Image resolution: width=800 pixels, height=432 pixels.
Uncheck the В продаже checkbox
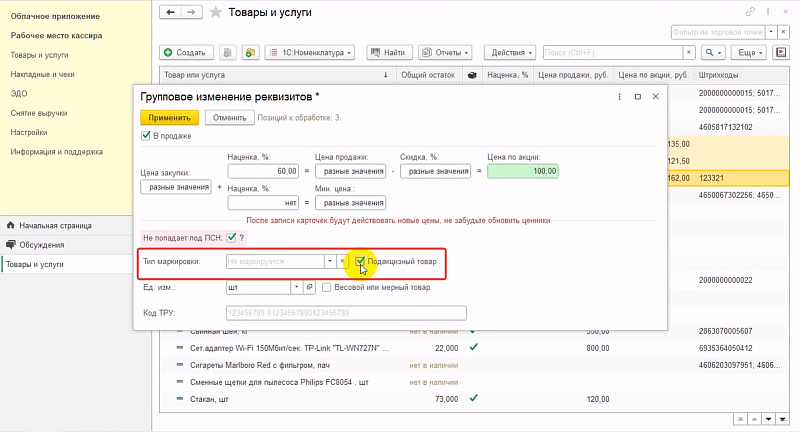click(145, 136)
